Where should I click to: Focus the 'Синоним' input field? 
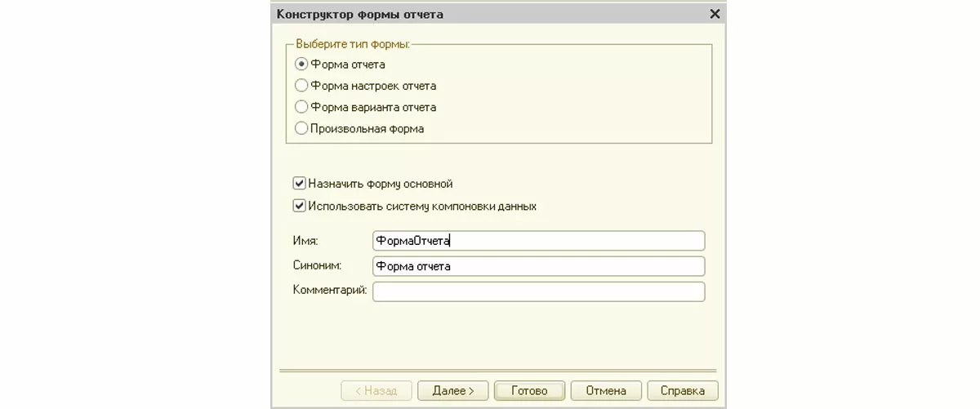[537, 266]
